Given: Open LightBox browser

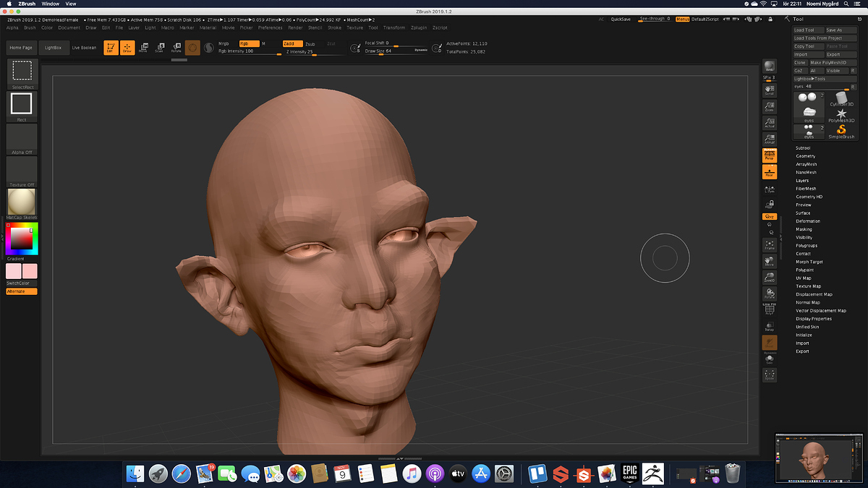Looking at the screenshot, I should click(x=54, y=48).
